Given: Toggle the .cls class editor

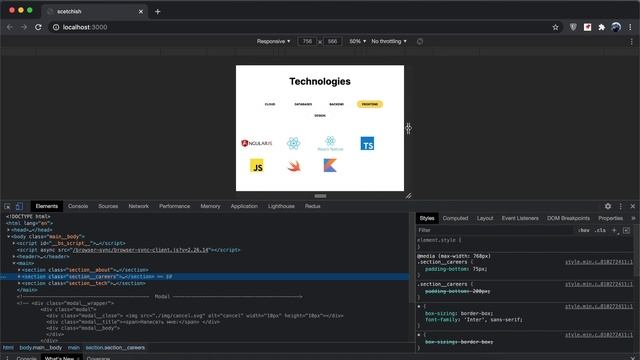Looking at the screenshot, I should tap(600, 231).
